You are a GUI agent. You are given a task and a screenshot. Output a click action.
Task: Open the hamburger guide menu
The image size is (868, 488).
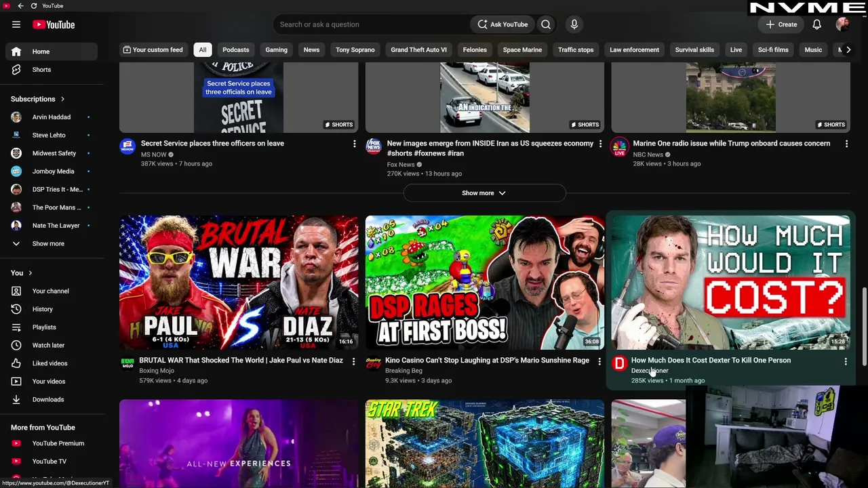(x=16, y=24)
